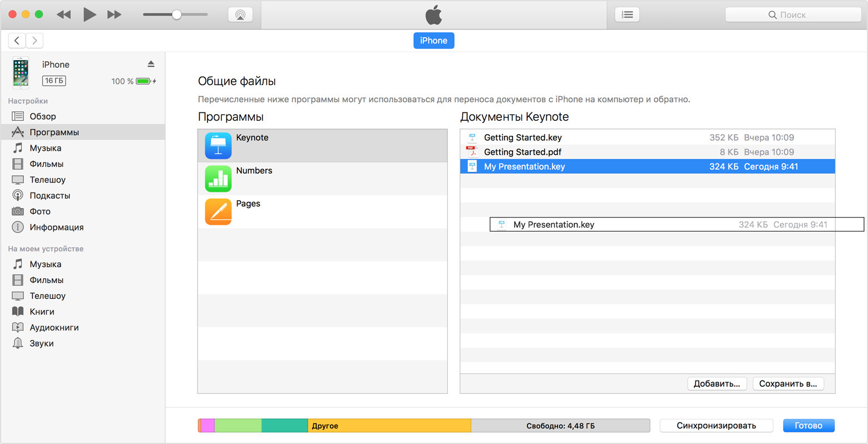Open the Up Next list button
This screenshot has width=868, height=444.
627,14
